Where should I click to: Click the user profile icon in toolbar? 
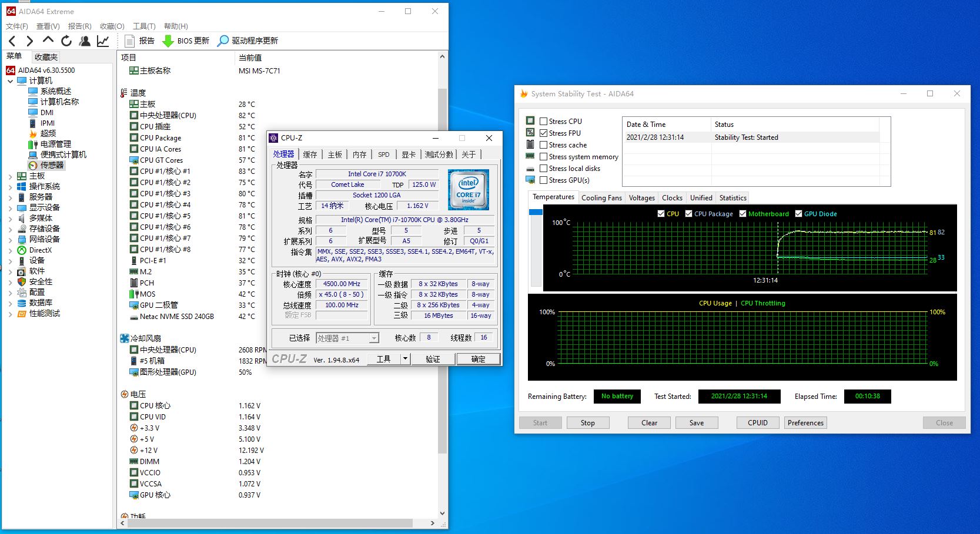pyautogui.click(x=85, y=41)
